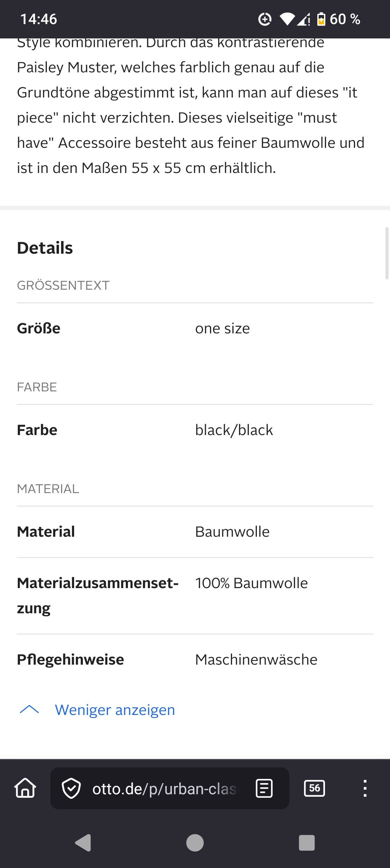Tap the 100% Baumwolle composition value
The width and height of the screenshot is (390, 868).
251,583
